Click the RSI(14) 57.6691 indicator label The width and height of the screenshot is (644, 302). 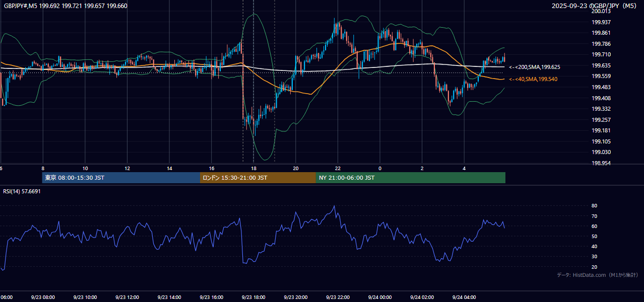[22, 191]
